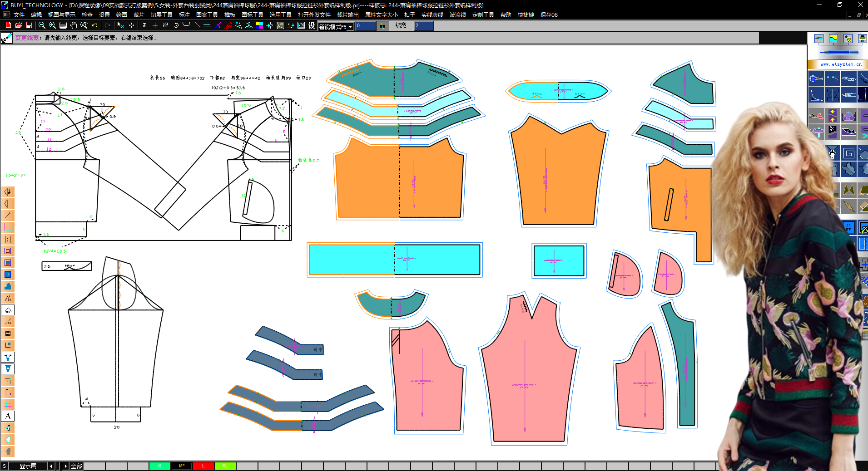The height and width of the screenshot is (471, 868).
Task: Select the rotate tool icon
Action: tap(176, 25)
